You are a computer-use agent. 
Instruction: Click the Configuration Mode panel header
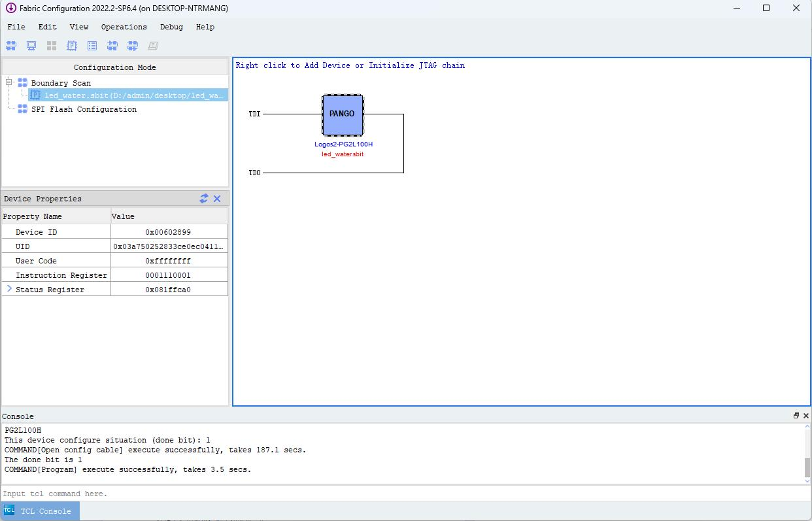(115, 67)
